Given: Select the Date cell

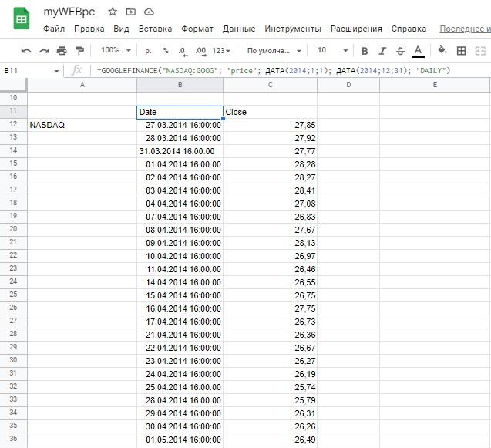Looking at the screenshot, I should (x=180, y=112).
